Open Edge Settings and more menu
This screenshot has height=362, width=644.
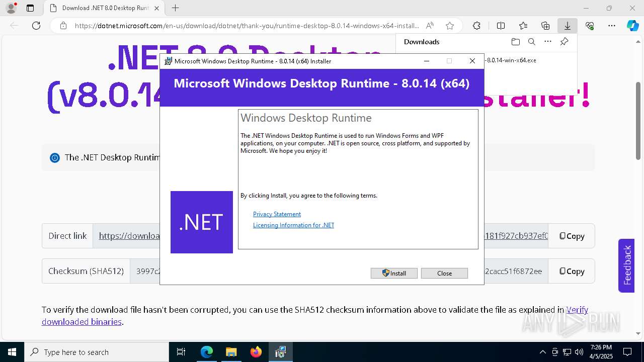612,26
